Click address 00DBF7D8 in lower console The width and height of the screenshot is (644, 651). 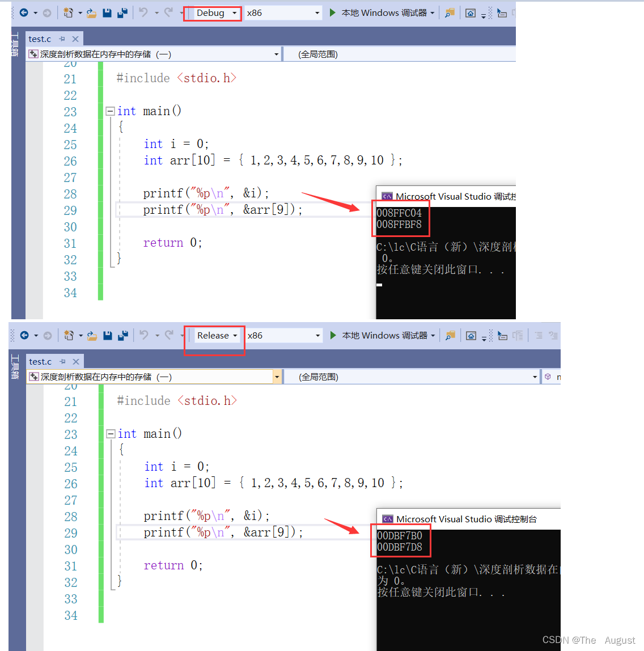pos(400,547)
